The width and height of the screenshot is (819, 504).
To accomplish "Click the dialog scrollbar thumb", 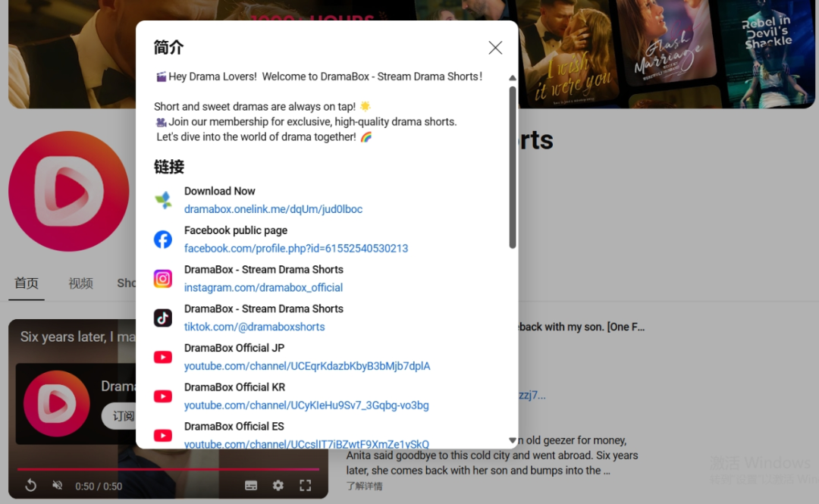I will [513, 167].
